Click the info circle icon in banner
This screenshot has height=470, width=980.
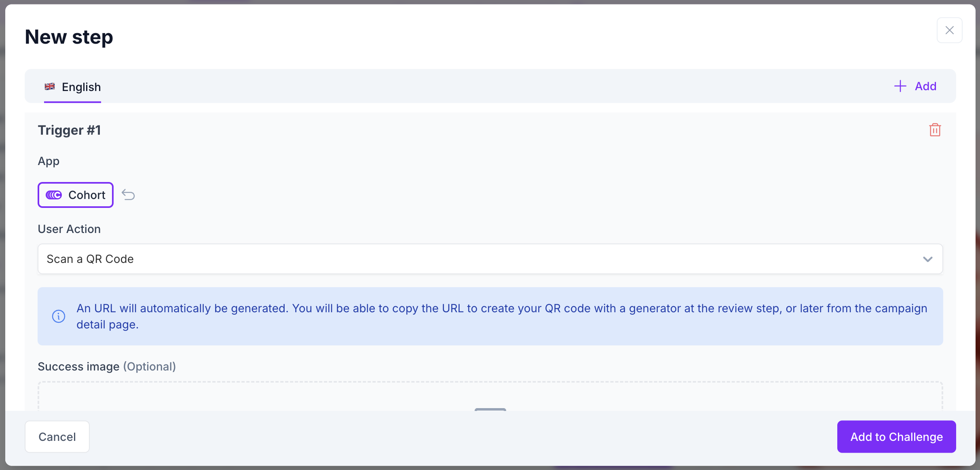[59, 316]
